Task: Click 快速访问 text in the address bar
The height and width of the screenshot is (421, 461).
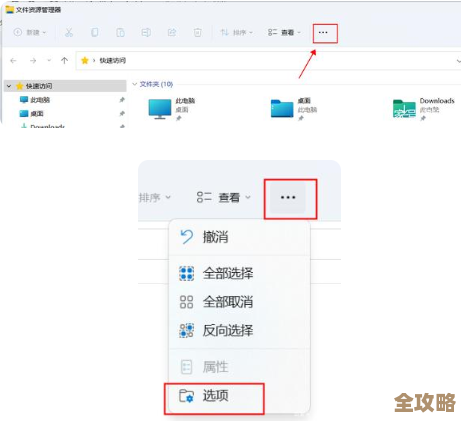Action: tap(113, 61)
